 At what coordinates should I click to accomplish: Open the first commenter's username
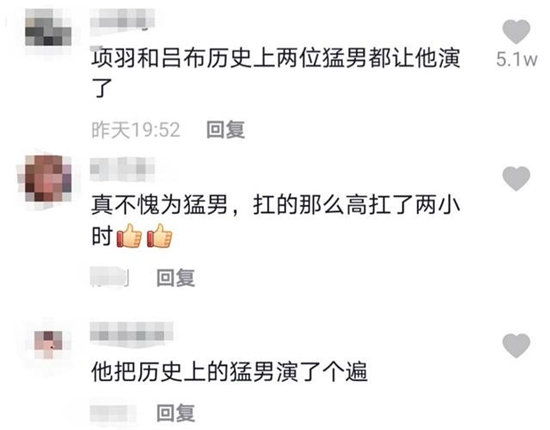point(122,20)
